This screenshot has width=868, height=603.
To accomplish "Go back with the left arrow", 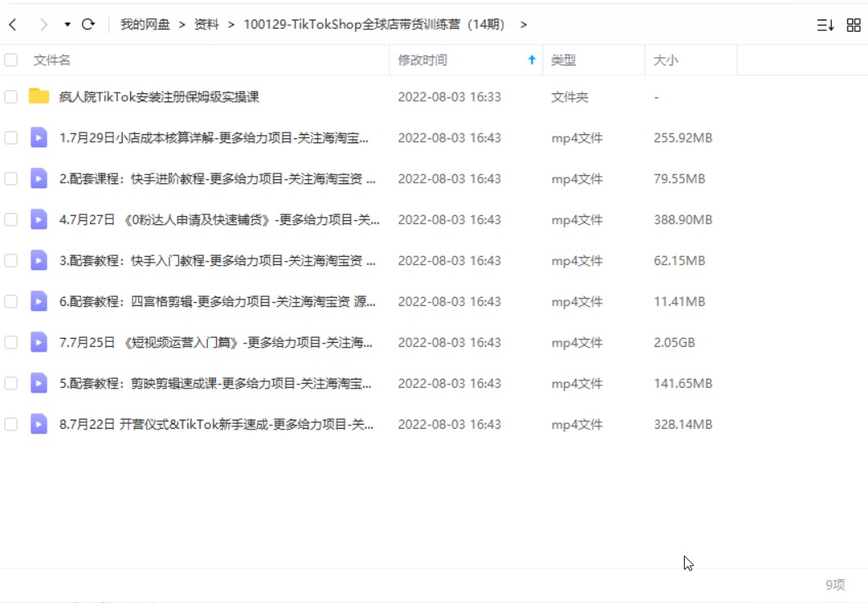I will 13,25.
